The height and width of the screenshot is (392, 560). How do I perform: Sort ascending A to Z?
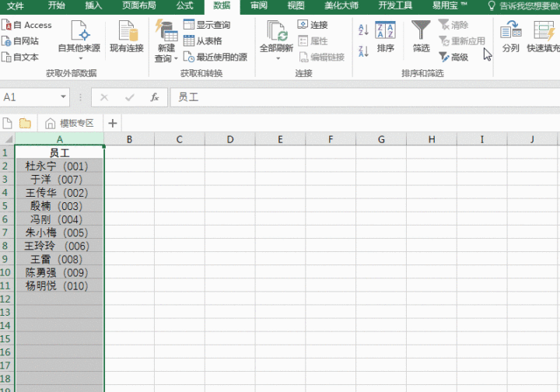pyautogui.click(x=363, y=30)
